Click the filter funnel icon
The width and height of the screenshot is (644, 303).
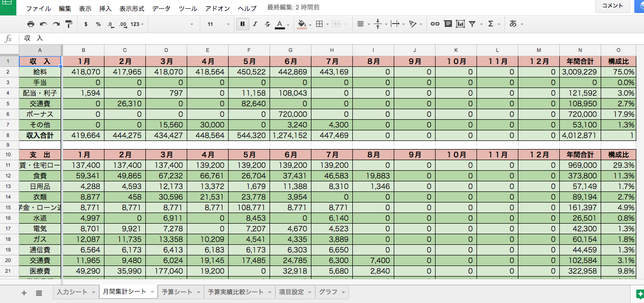tap(473, 24)
